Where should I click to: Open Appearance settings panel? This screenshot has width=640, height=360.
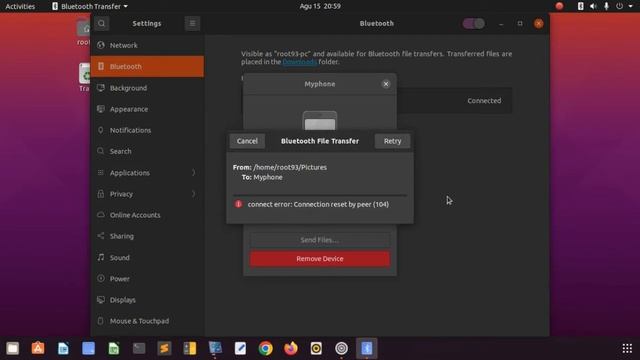(x=147, y=109)
